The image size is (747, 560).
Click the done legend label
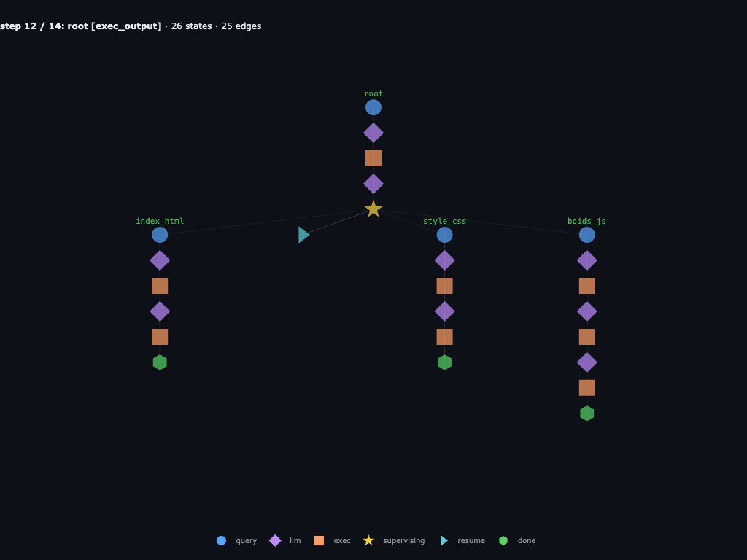tap(527, 540)
